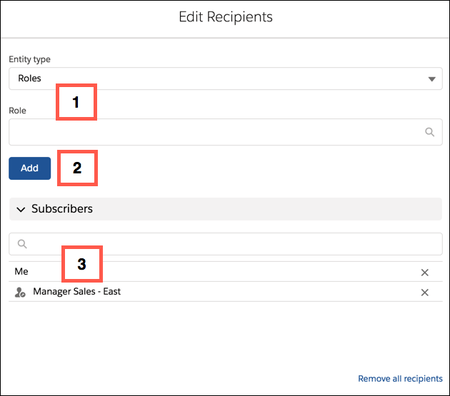Click the blue Add button

30,168
